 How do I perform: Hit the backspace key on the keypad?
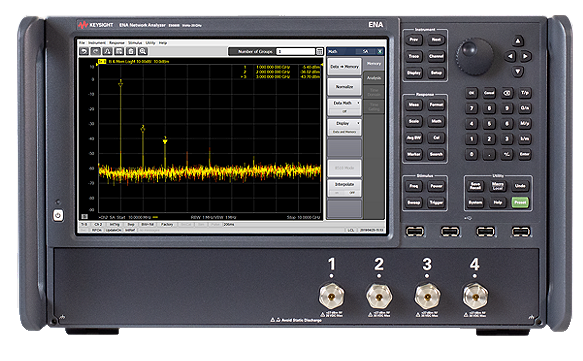(x=507, y=93)
